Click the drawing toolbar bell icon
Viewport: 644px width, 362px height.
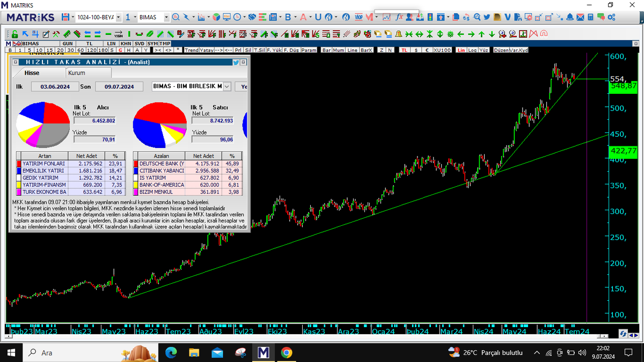click(398, 34)
